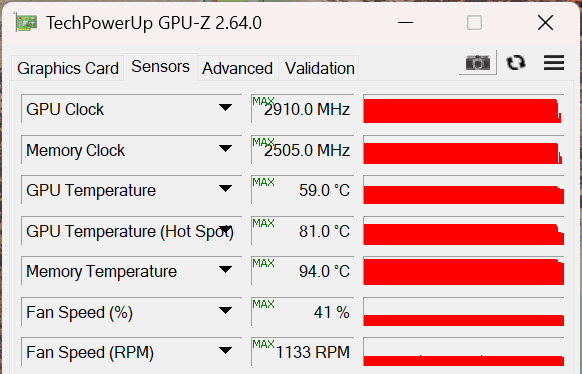Minimize the GPU-Z window
582x374 pixels.
pyautogui.click(x=405, y=23)
